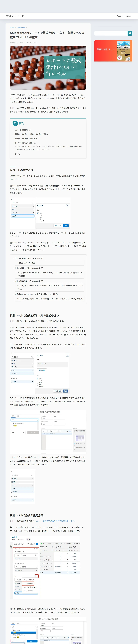Jump to 行レベルの数式の設定方法 in 目次

coord(25,143)
